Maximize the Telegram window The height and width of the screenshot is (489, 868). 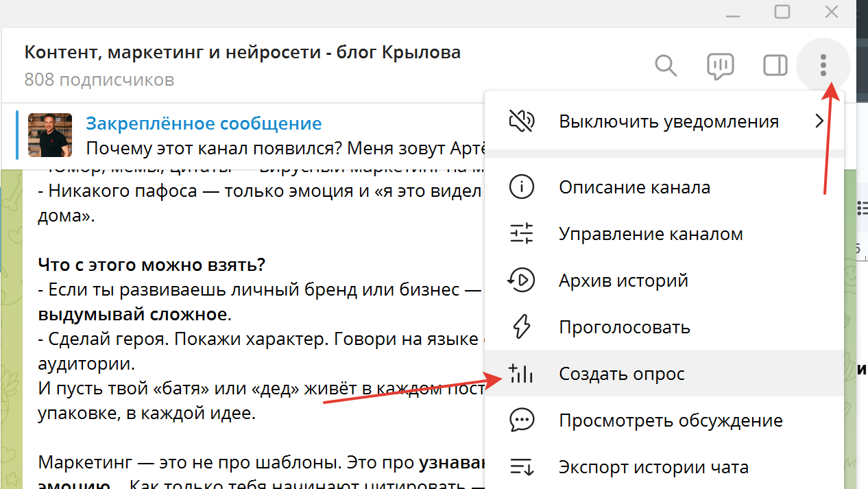tap(782, 12)
